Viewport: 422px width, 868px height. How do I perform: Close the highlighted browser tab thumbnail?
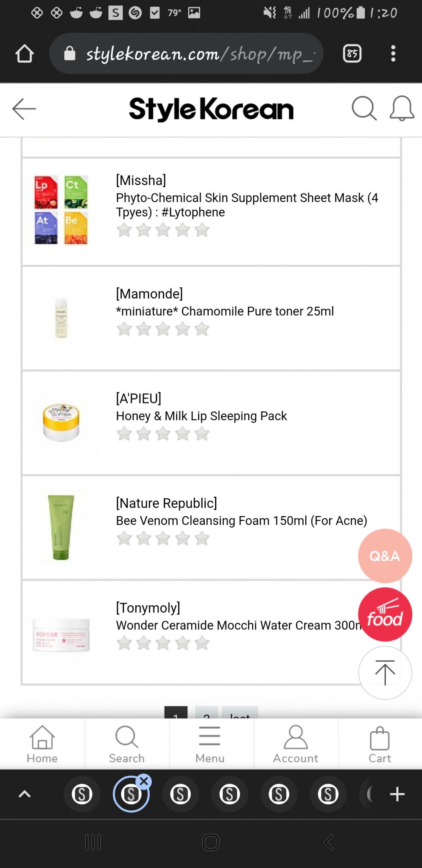pyautogui.click(x=144, y=781)
